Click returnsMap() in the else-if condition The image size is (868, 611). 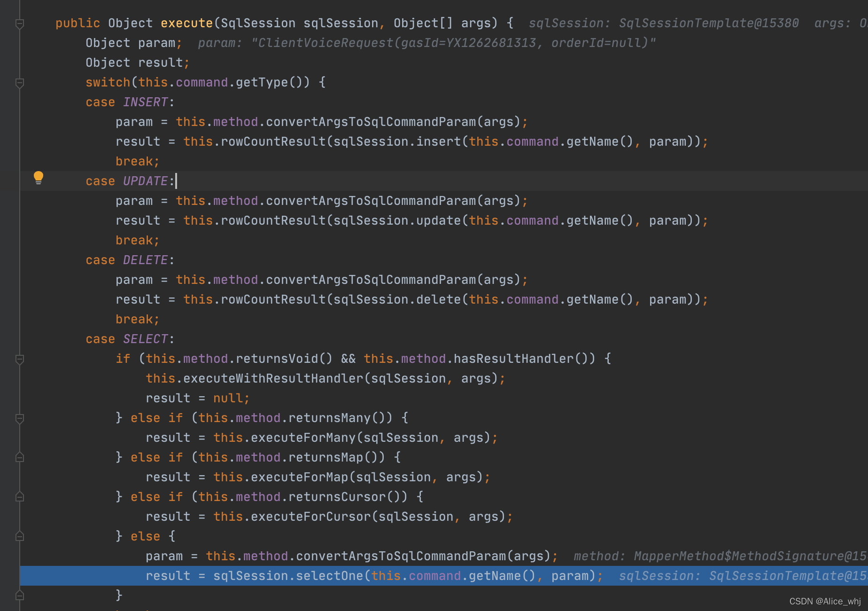click(333, 457)
